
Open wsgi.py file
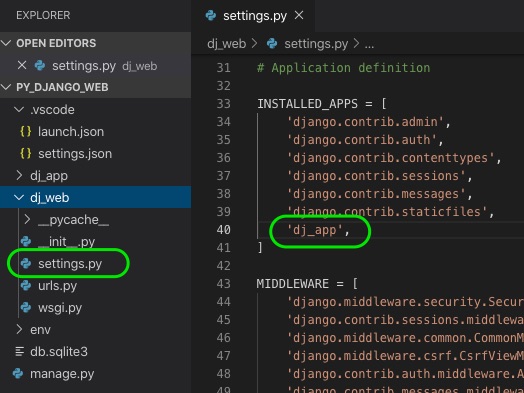(x=60, y=308)
